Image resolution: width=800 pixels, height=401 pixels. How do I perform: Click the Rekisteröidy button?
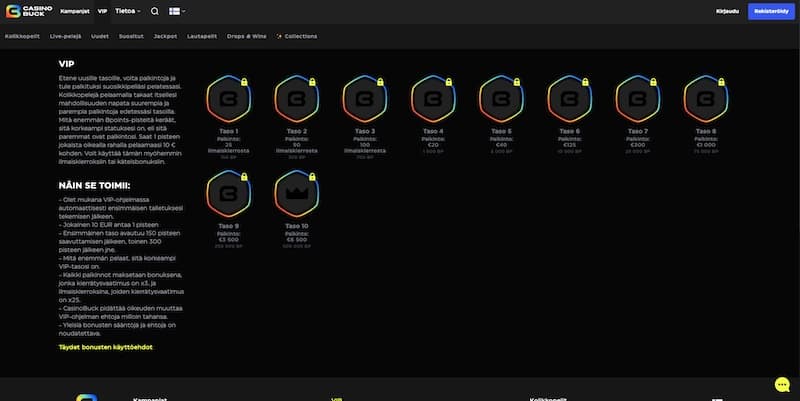(771, 11)
